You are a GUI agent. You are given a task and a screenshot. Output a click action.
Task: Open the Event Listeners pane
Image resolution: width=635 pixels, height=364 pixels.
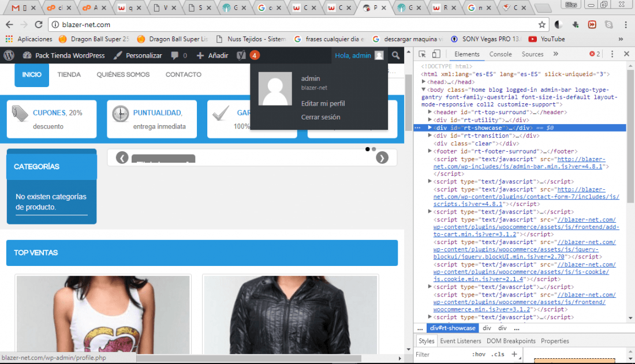pos(461,341)
